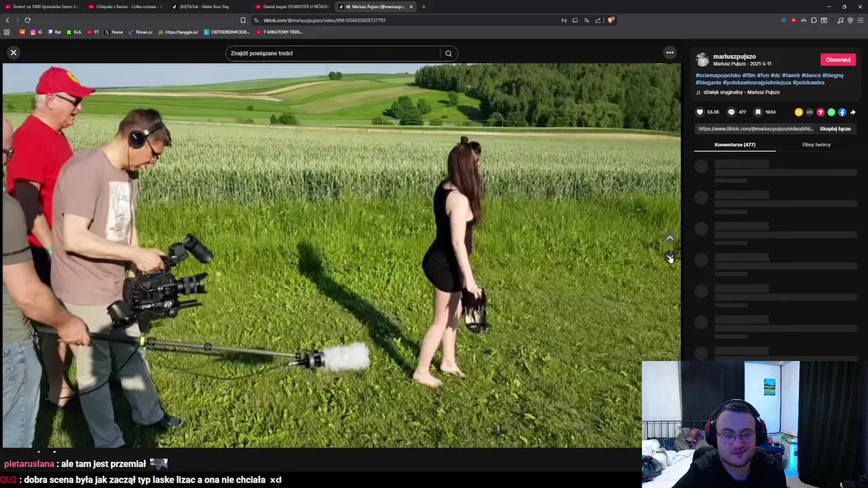Open mariuszpujszo profile avatar

pos(703,60)
